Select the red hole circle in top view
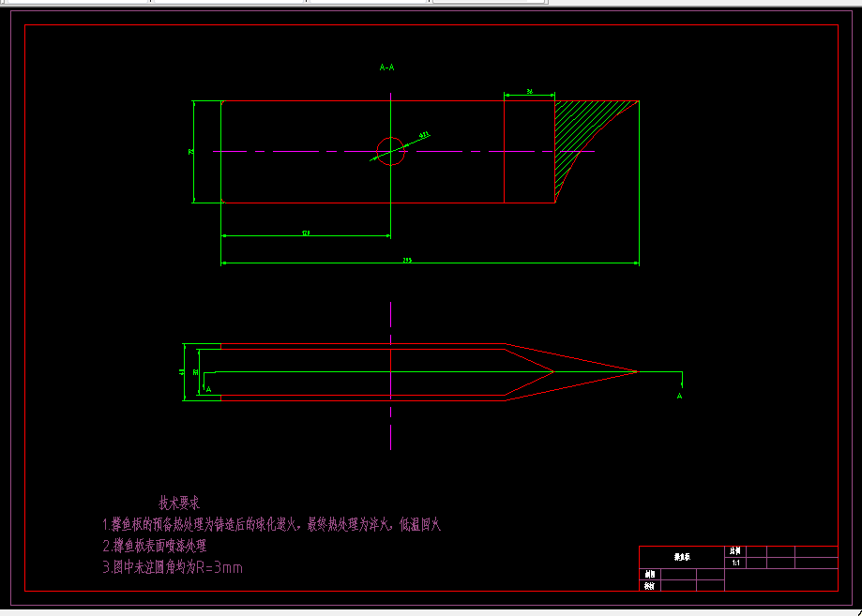The height and width of the screenshot is (616, 862). tap(391, 151)
